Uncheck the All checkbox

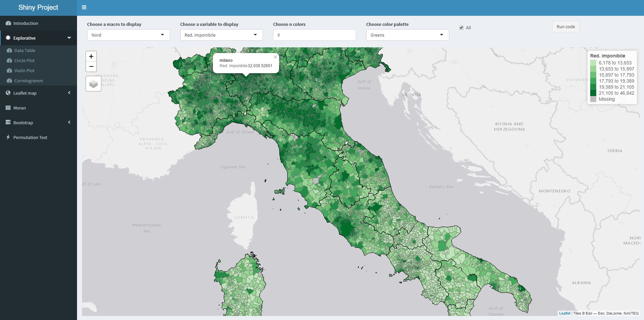(x=461, y=28)
